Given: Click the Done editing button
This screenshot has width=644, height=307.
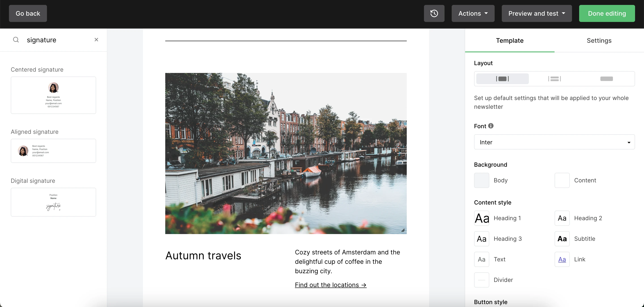Looking at the screenshot, I should [x=607, y=13].
